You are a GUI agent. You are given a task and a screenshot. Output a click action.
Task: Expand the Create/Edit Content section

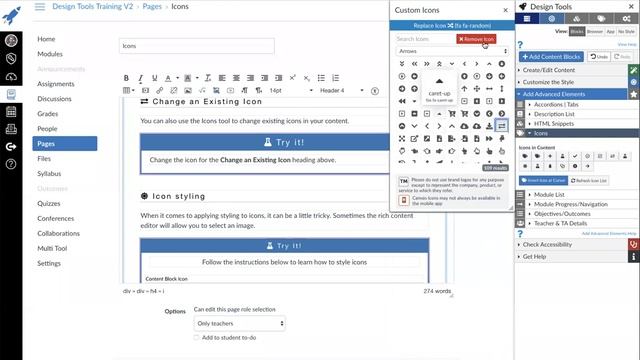click(571, 70)
